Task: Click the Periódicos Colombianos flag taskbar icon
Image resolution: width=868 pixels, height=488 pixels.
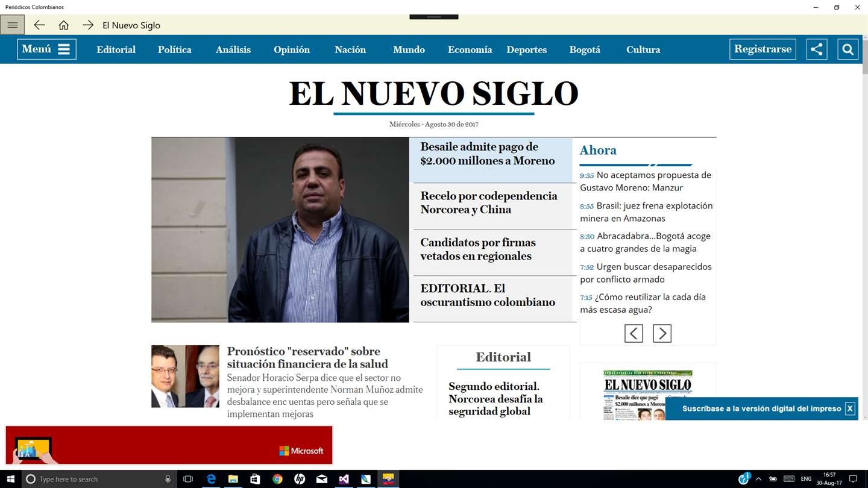Action: click(388, 479)
